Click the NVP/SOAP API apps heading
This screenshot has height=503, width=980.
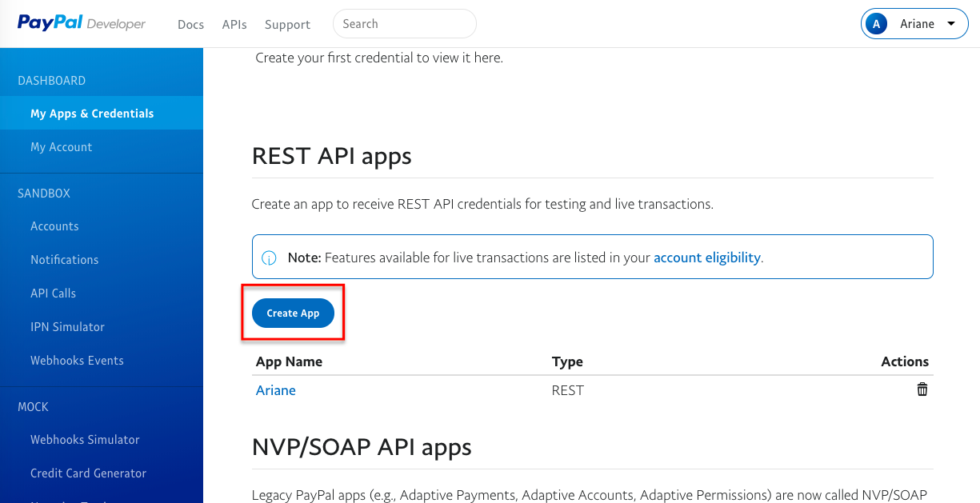362,446
